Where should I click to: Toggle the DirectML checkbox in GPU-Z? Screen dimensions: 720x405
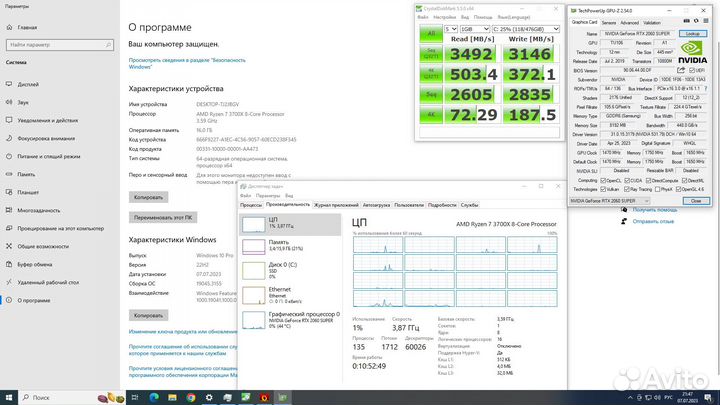[685, 180]
